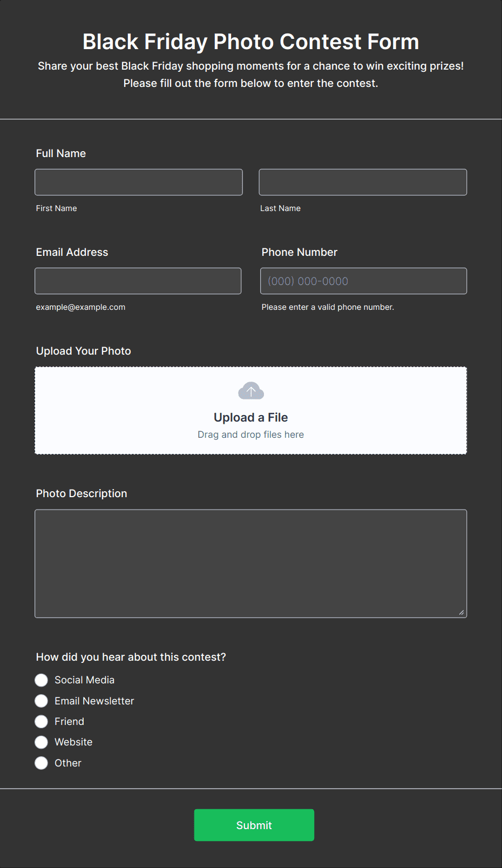Focus the First Name input field
This screenshot has height=868, width=502.
139,182
